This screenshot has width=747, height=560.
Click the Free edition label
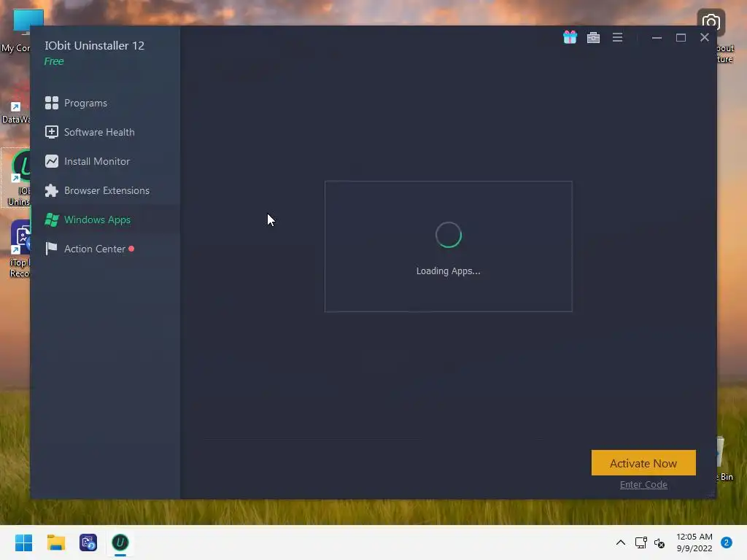54,61
